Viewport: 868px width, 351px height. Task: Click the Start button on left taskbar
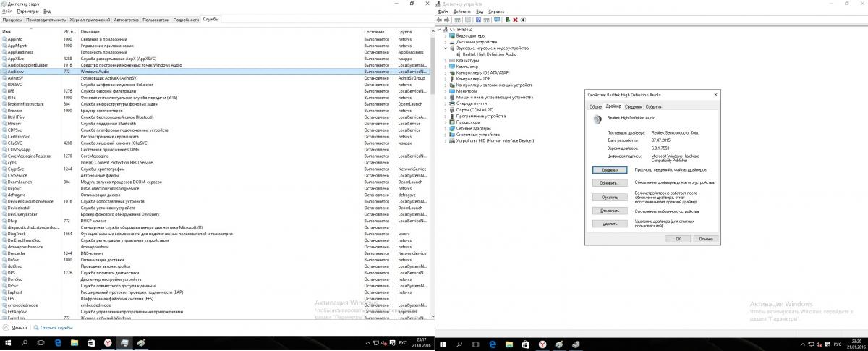(9, 342)
